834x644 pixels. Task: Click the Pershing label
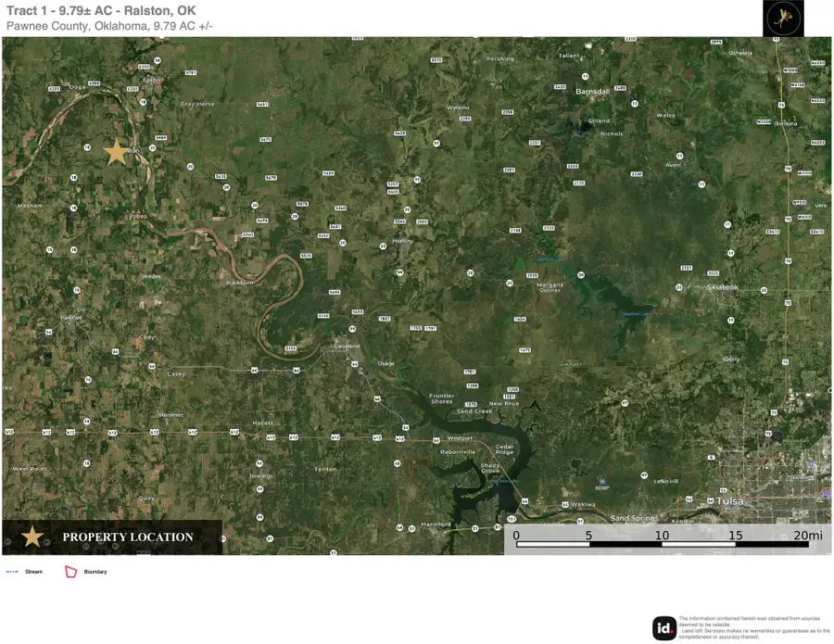[500, 58]
